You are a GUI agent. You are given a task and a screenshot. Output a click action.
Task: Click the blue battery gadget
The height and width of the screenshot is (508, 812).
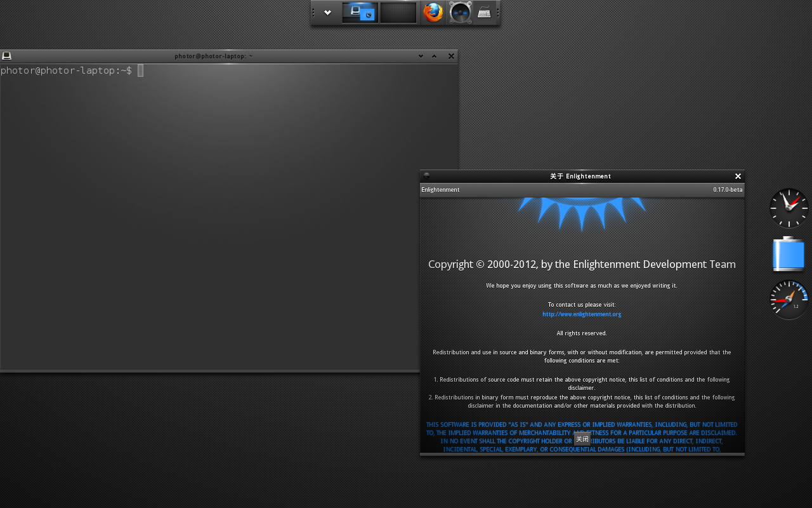[789, 254]
